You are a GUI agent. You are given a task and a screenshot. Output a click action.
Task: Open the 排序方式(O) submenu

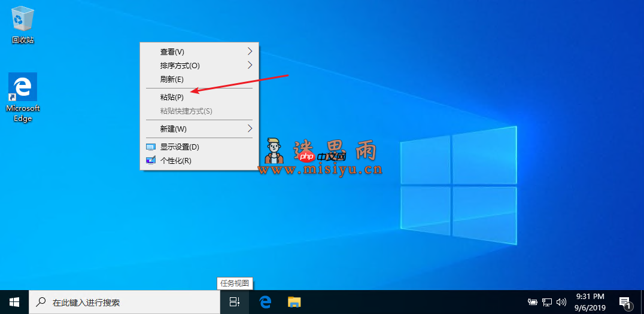(x=200, y=65)
